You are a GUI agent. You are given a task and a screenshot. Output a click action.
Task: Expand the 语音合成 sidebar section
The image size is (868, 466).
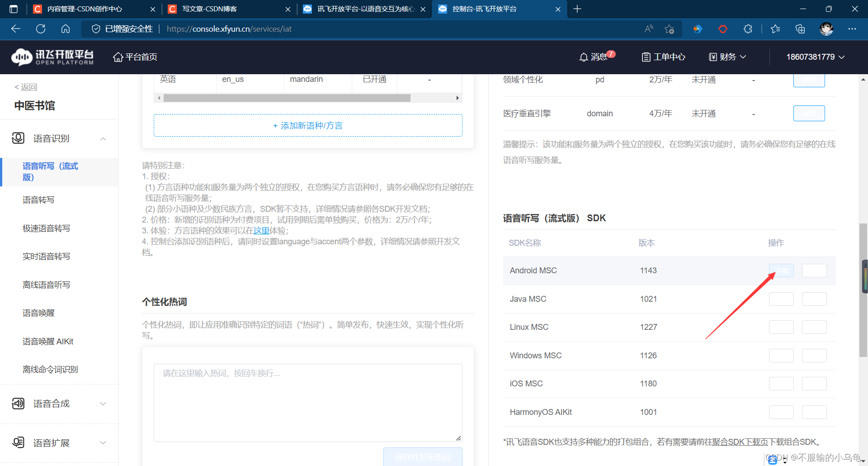point(103,404)
